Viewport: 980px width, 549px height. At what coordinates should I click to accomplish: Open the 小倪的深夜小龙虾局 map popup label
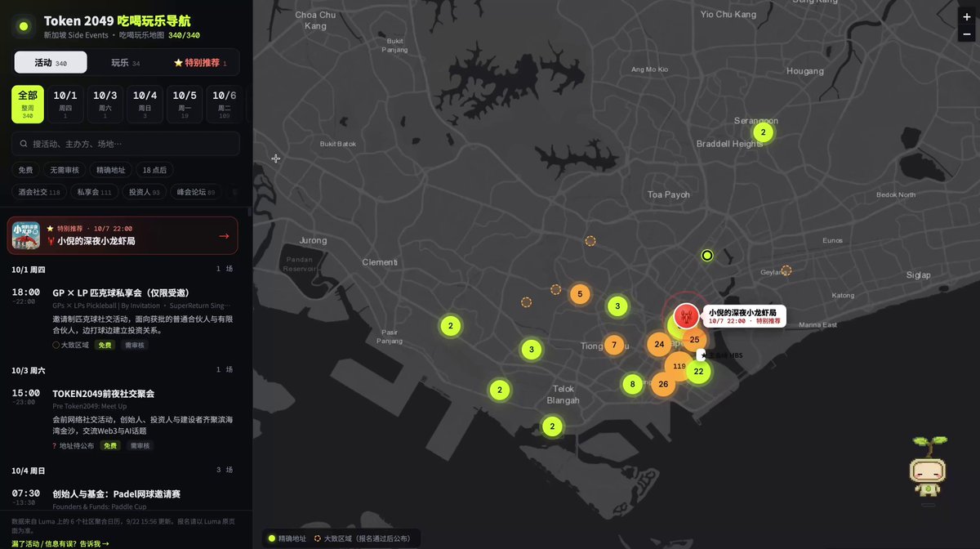coord(743,316)
